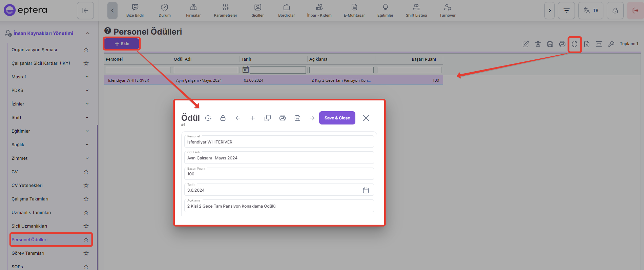The height and width of the screenshot is (270, 644).
Task: Click the print icon in grid toolbar
Action: point(562,44)
